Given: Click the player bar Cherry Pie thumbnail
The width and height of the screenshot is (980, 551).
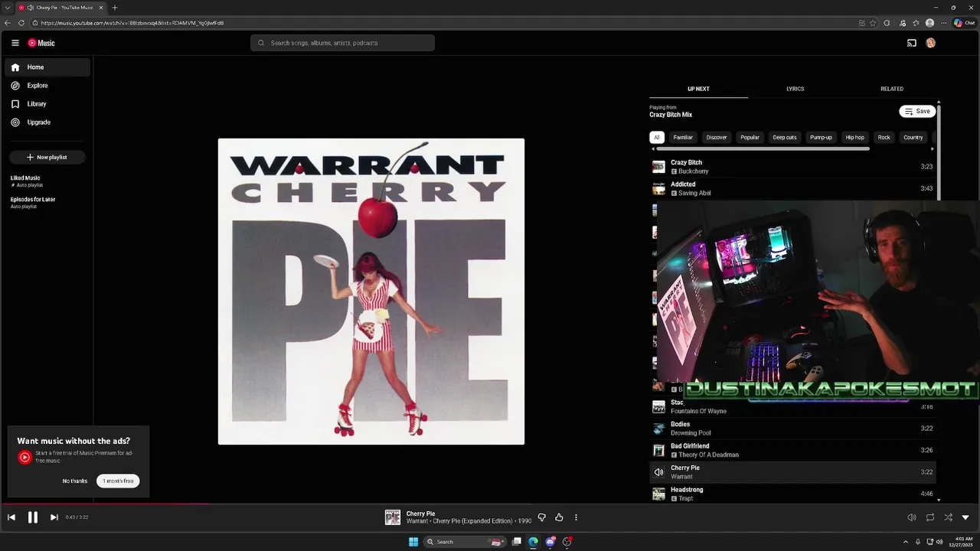Looking at the screenshot, I should click(393, 517).
